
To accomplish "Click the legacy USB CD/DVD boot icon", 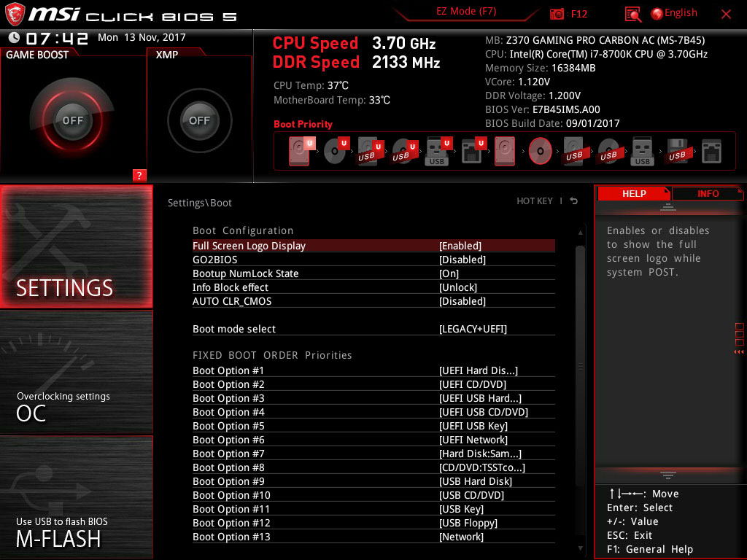I will [608, 151].
